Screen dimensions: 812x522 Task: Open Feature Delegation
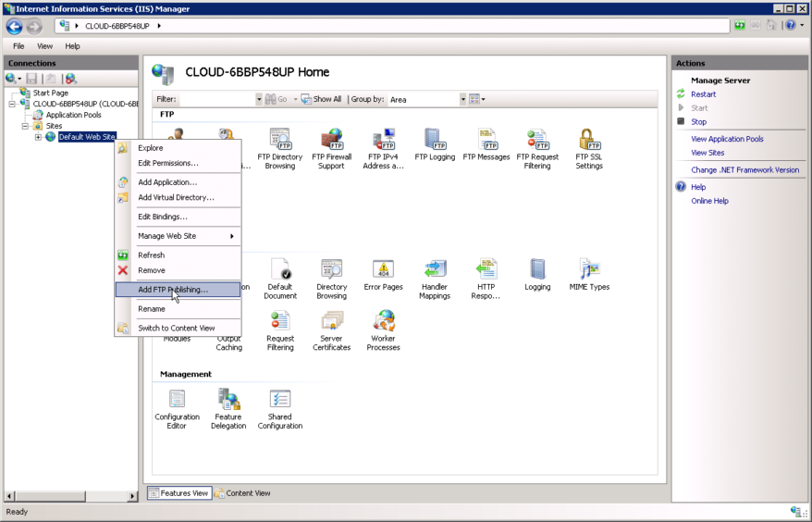pyautogui.click(x=228, y=409)
